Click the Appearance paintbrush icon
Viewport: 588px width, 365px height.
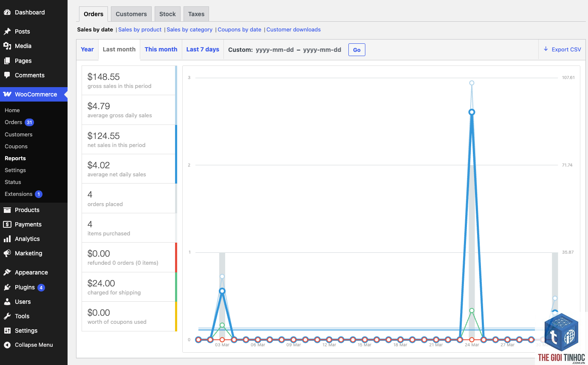[7, 272]
